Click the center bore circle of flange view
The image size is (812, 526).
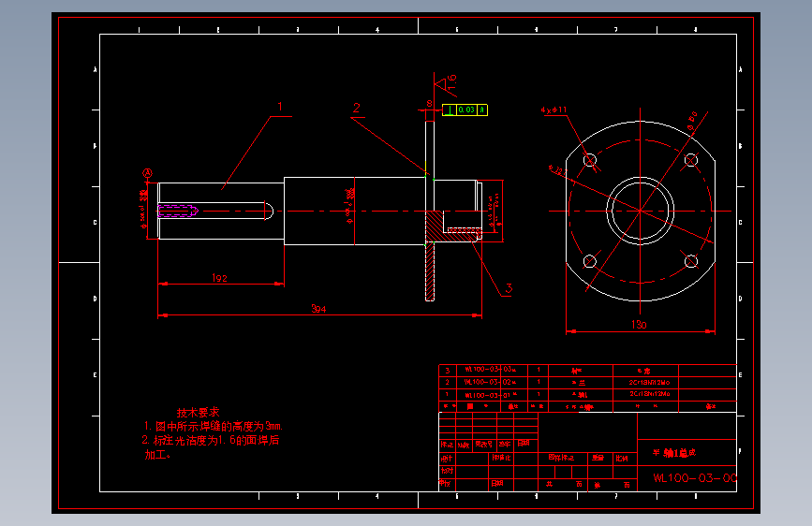640,211
